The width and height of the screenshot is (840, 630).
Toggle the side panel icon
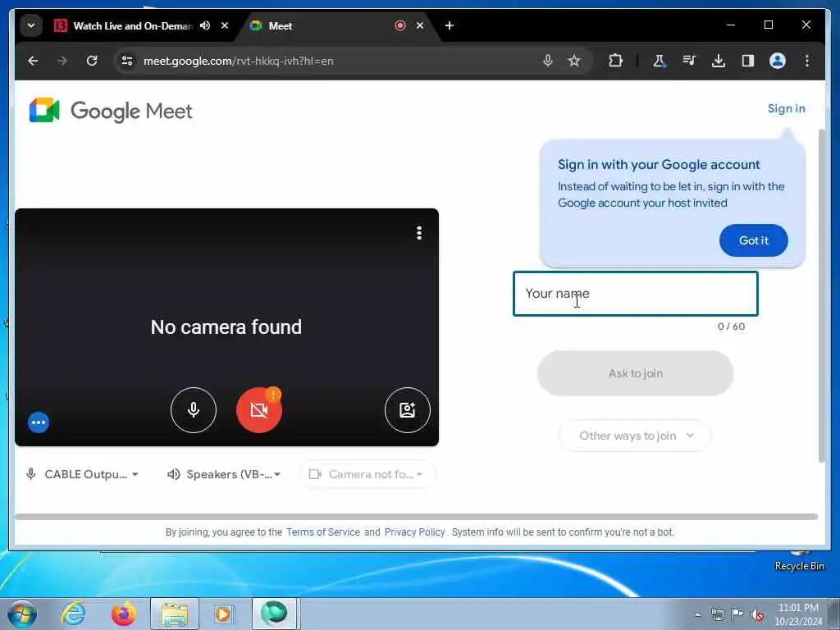[748, 61]
